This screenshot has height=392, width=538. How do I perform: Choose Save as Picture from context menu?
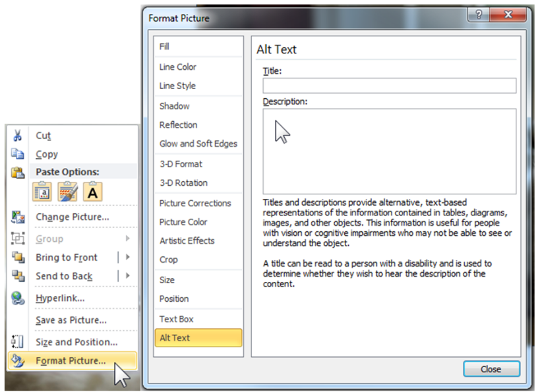pos(71,320)
